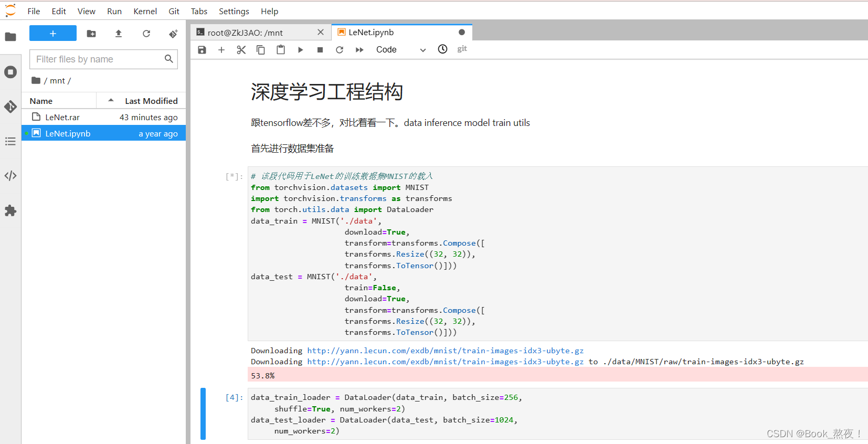868x444 pixels.
Task: Click the 首先进行数据集准备 text cell
Action: [x=292, y=149]
